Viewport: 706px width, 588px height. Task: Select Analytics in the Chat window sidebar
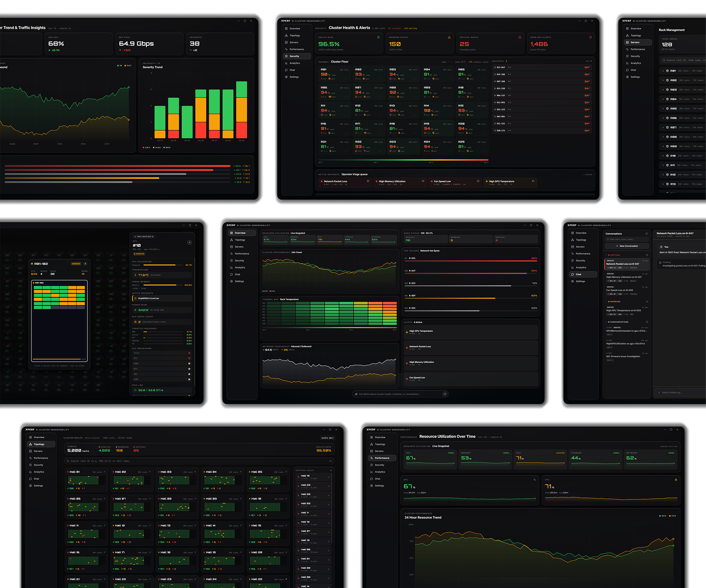[x=583, y=267]
